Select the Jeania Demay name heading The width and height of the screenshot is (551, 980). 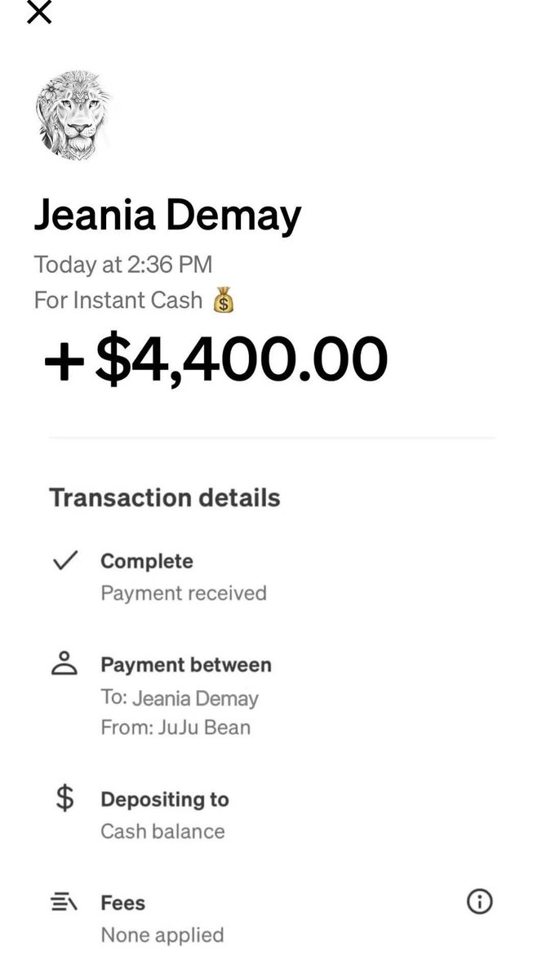pyautogui.click(x=167, y=215)
